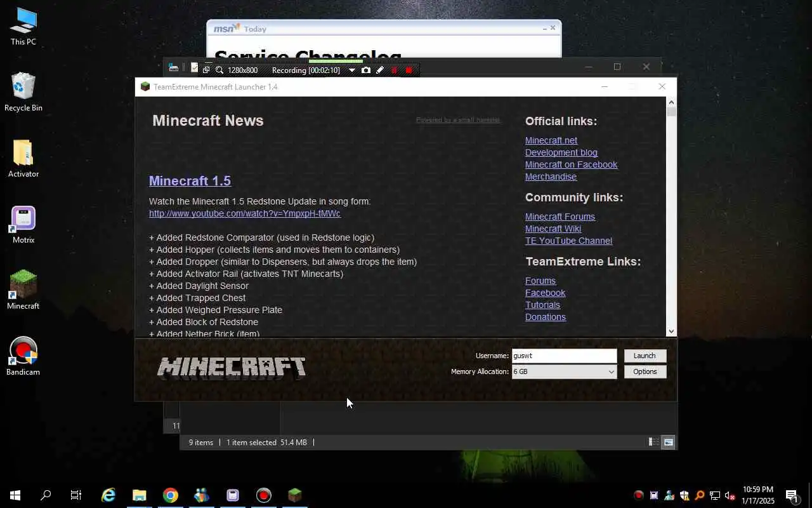Open the Windows Start menu
Viewport: 812px width, 508px height.
point(15,495)
